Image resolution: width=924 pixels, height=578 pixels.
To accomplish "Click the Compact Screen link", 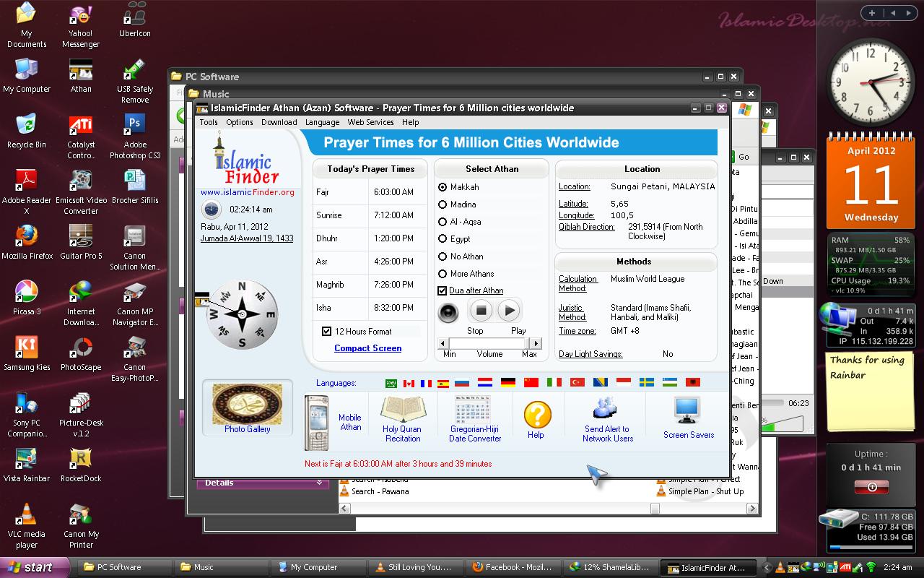I will (x=368, y=348).
